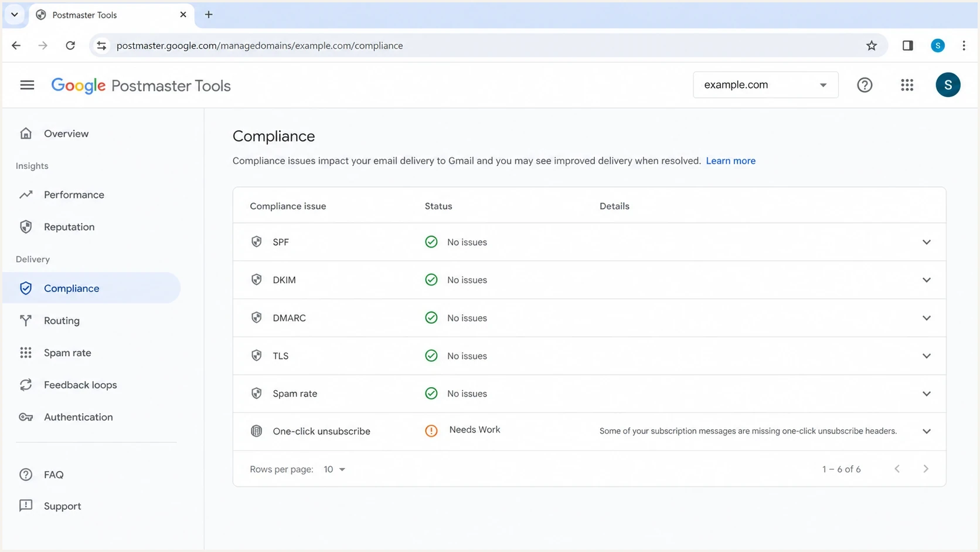Click the Overview home icon
Viewport: 980px width, 552px height.
[26, 133]
